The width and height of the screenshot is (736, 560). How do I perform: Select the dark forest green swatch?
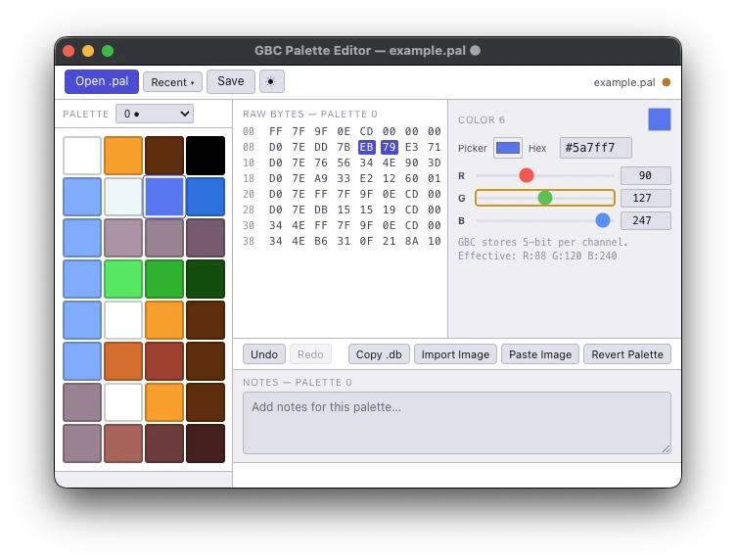[x=206, y=279]
